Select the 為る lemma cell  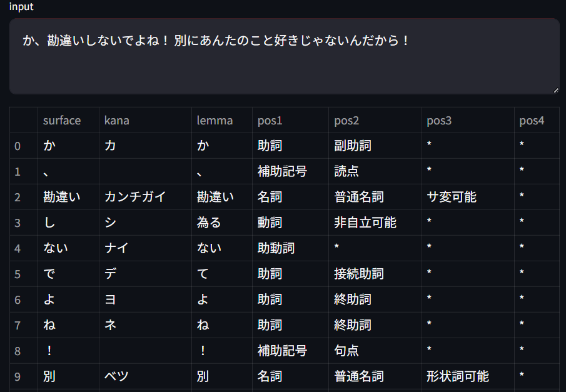click(222, 223)
